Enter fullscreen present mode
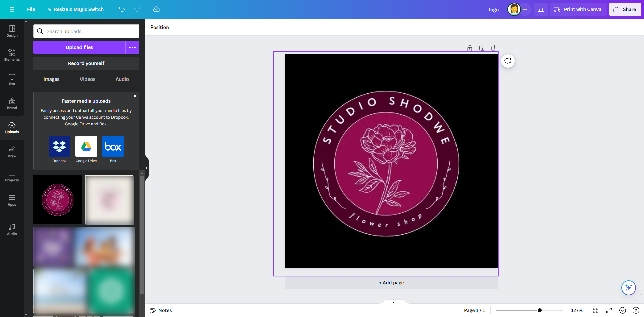644x317 pixels. pos(609,310)
